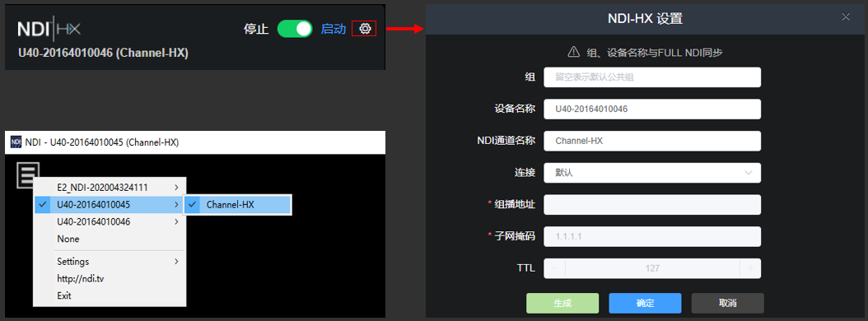Click the warning triangle sync notice icon
Screen dimensions: 868x321
click(x=573, y=52)
